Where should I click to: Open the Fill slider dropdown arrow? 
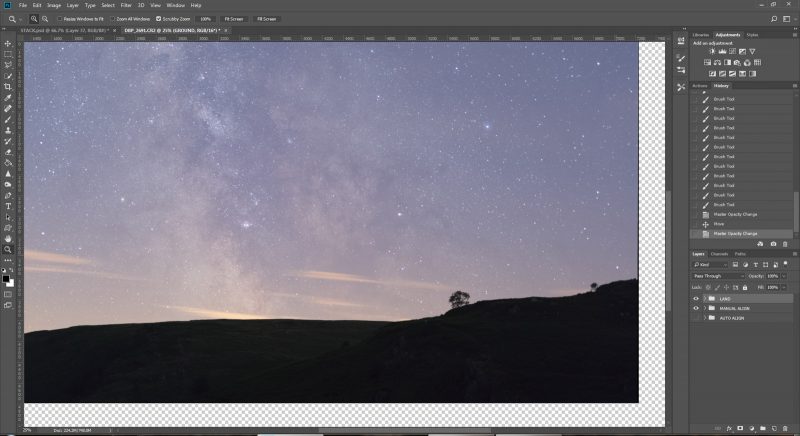pos(784,288)
